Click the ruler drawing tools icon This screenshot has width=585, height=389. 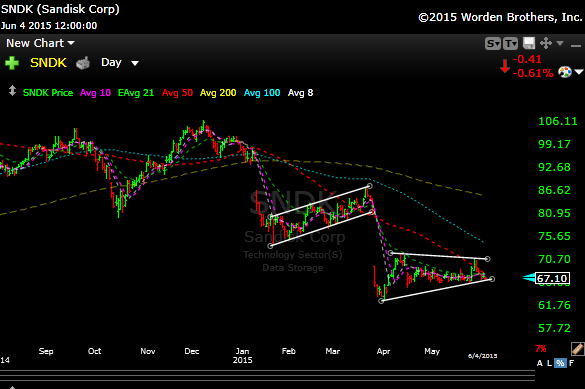point(577,349)
